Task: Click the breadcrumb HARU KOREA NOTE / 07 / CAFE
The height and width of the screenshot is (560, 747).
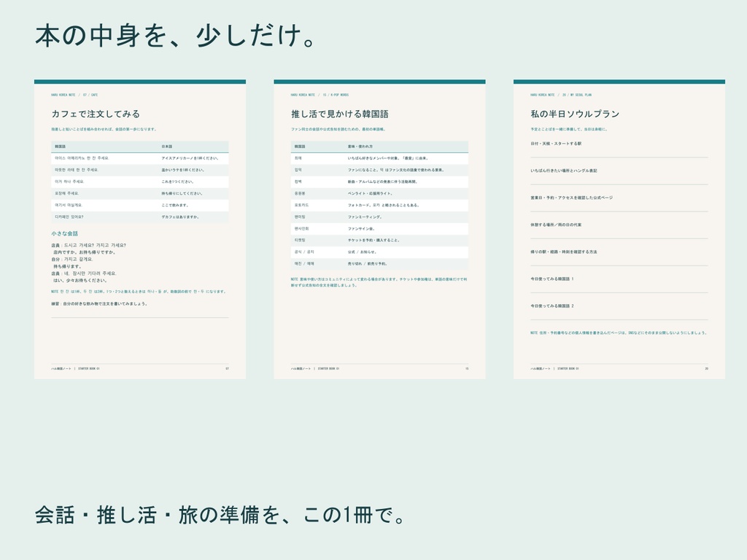Action: tap(75, 95)
